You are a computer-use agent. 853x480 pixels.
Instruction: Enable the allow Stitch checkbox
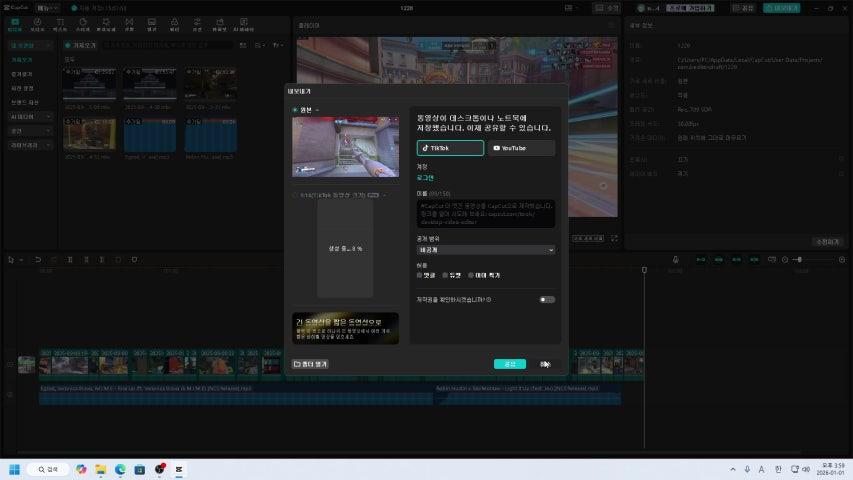470,274
